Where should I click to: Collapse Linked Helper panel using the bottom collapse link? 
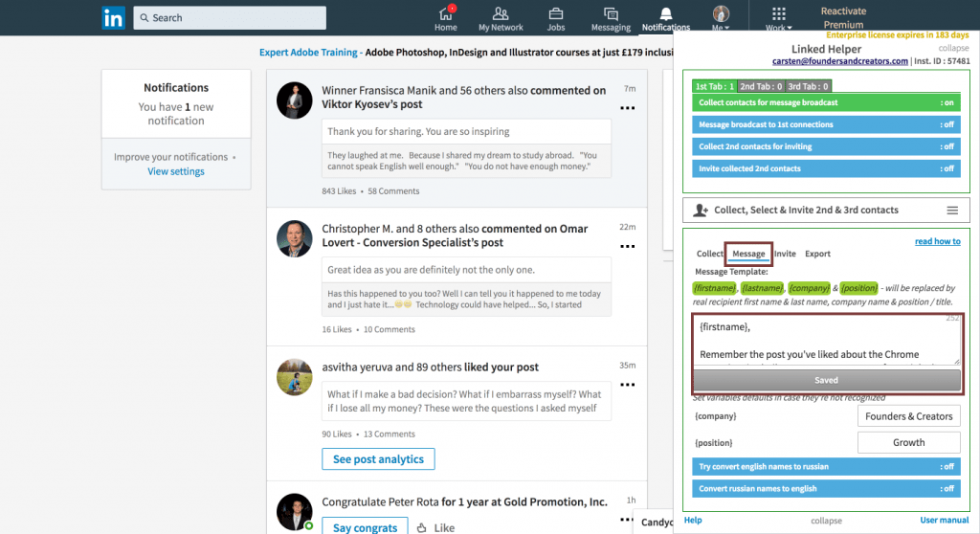tap(826, 521)
